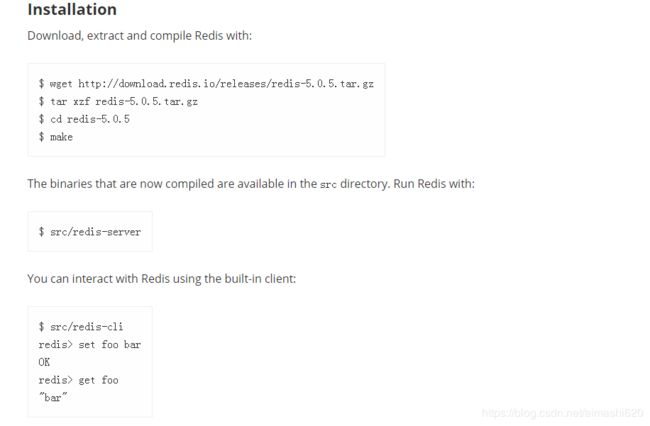Click the binaries are now compiled sentence
Screen dimensions: 650x426
251,184
